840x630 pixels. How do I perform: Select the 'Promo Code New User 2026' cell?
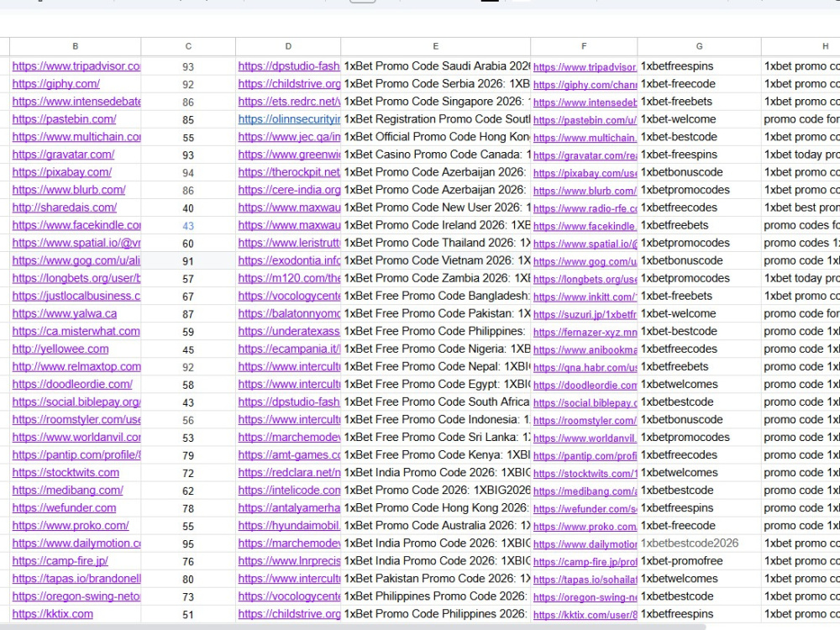(435, 207)
